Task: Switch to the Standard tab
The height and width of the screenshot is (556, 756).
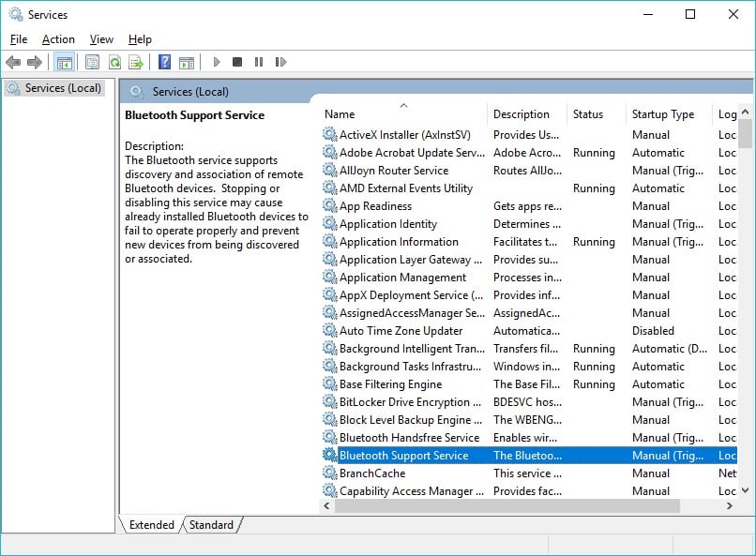Action: point(211,525)
